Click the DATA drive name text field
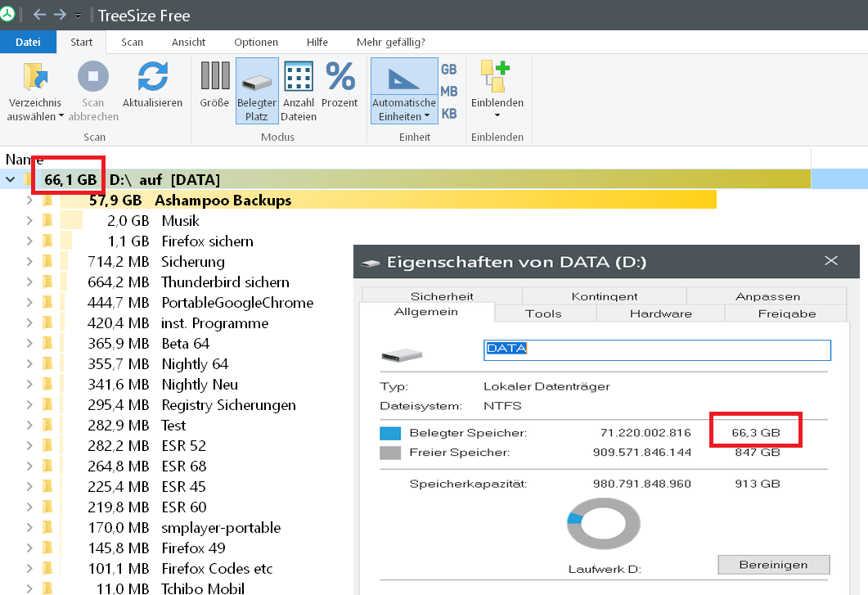 657,349
